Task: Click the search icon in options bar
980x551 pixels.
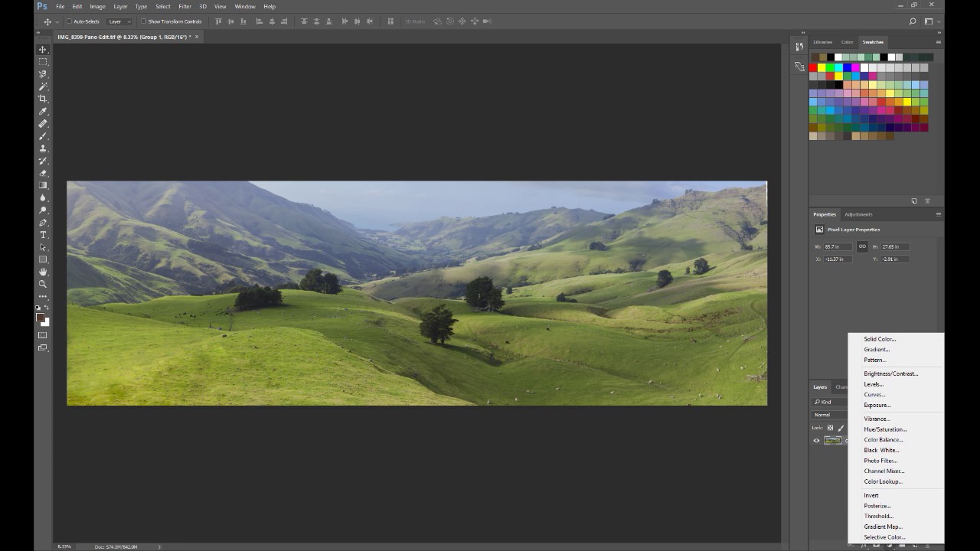Action: [x=913, y=21]
